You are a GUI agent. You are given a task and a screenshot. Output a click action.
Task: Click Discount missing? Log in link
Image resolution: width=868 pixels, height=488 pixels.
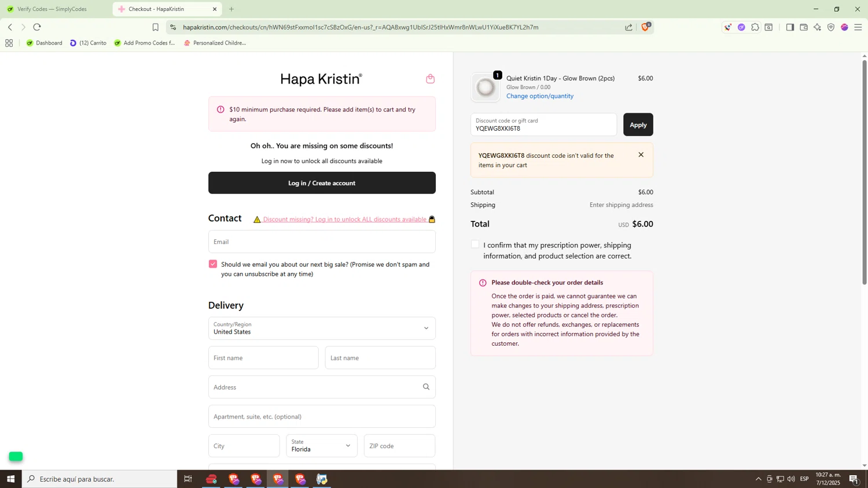345,219
